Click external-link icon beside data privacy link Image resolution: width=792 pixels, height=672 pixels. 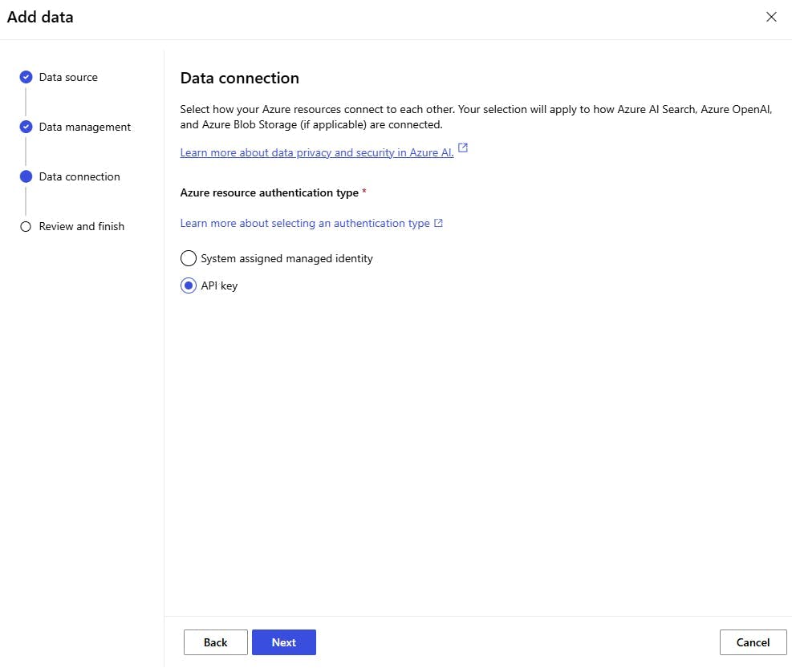click(463, 148)
